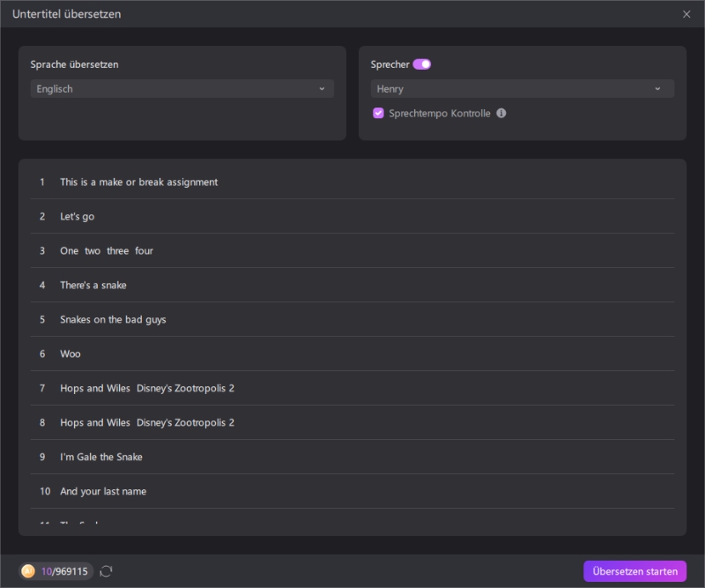The width and height of the screenshot is (705, 588).
Task: Refresh the credits count icon
Action: click(107, 571)
